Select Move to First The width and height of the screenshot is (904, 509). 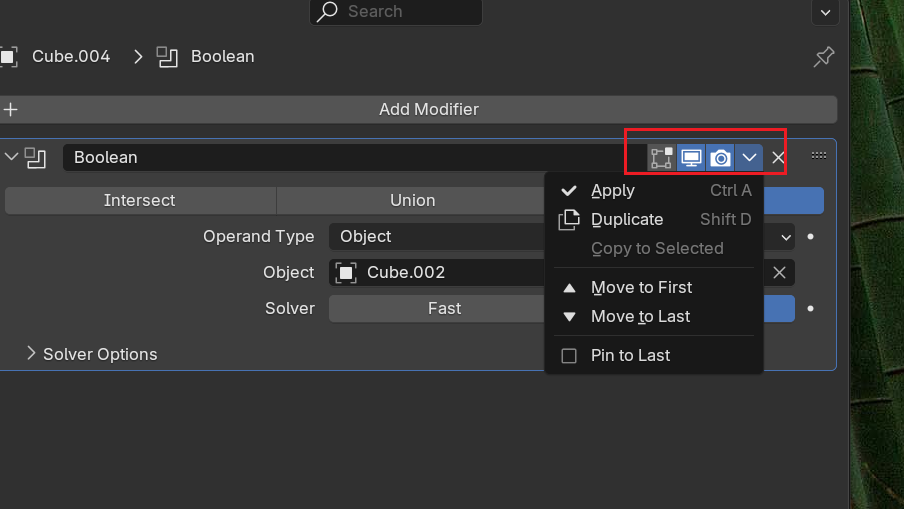tap(654, 288)
